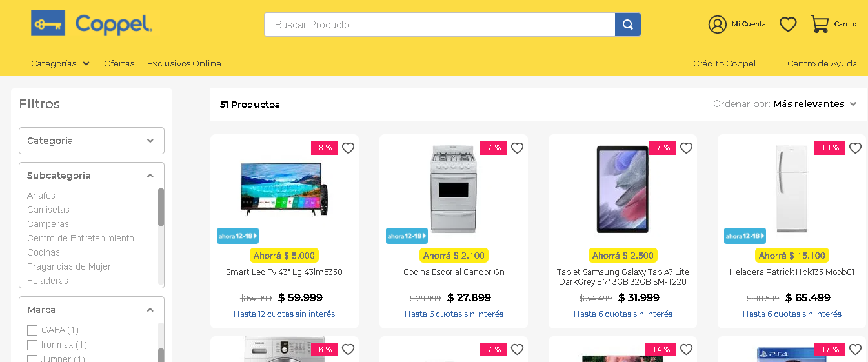Open the Centro de Ayuda link

(822, 63)
